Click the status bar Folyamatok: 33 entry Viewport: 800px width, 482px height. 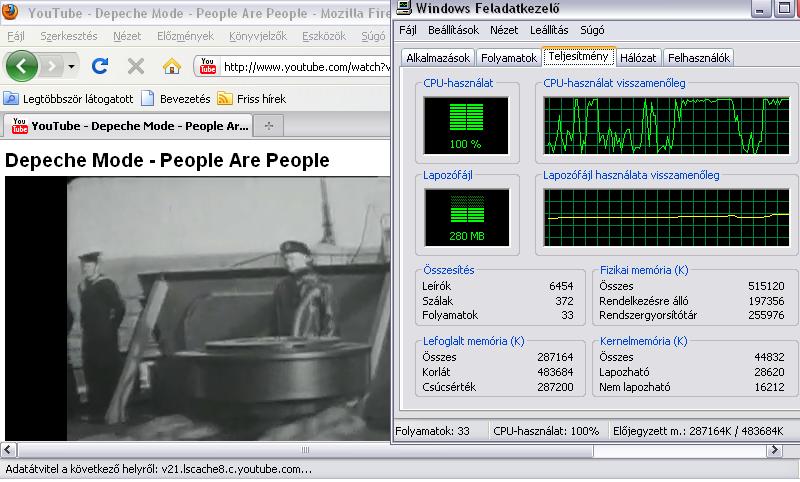433,431
